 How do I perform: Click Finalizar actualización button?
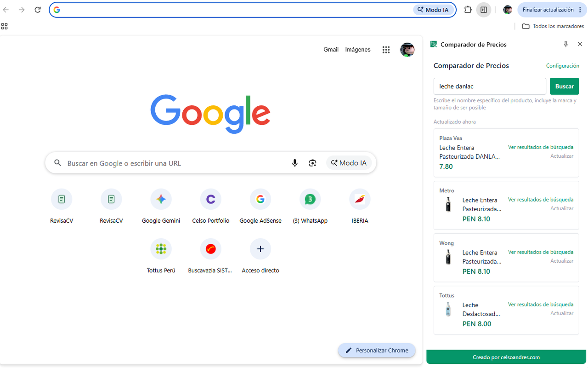click(x=548, y=10)
